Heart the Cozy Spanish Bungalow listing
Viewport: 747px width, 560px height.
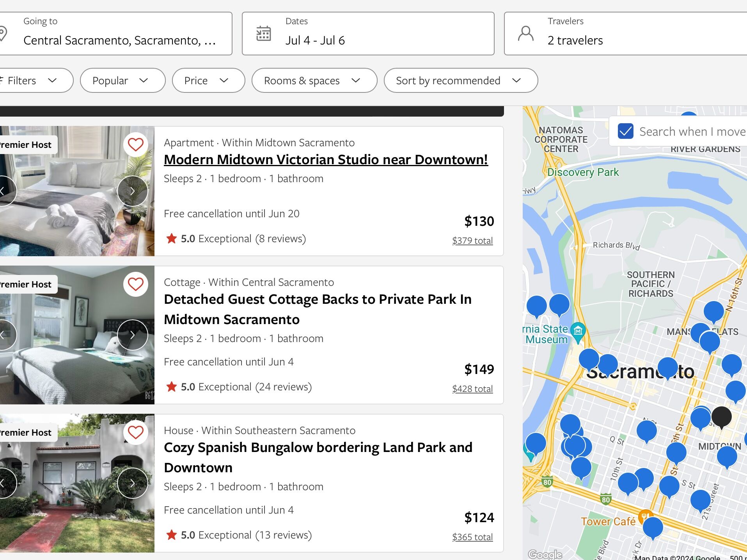[136, 432]
